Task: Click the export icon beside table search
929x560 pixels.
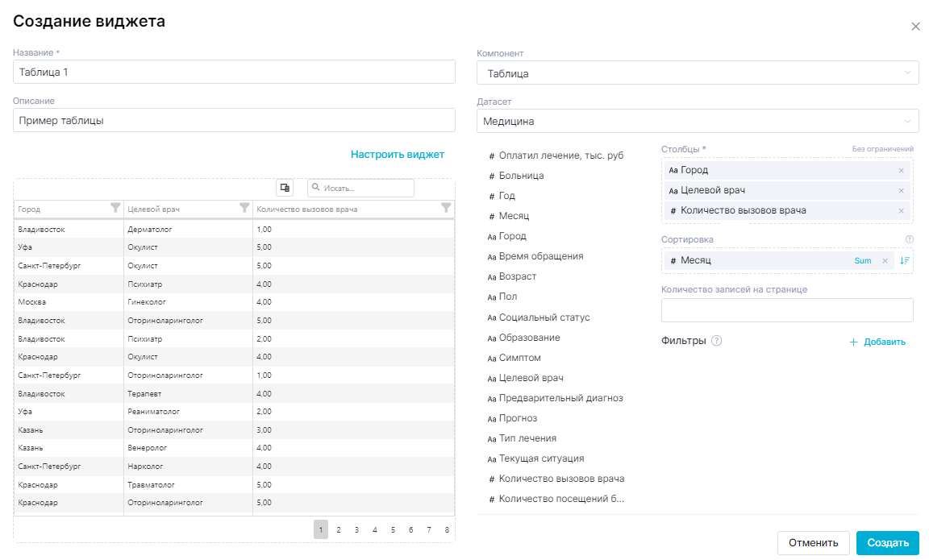Action: click(285, 188)
